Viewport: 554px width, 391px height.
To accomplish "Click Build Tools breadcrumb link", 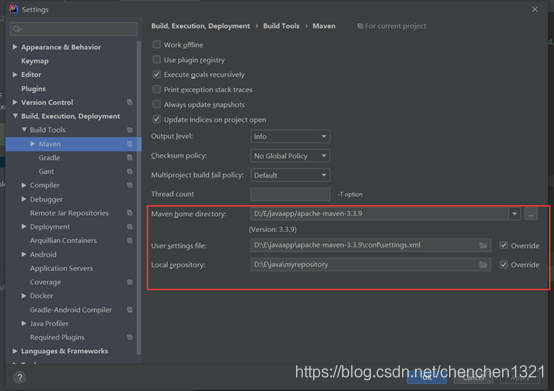I will (x=281, y=26).
